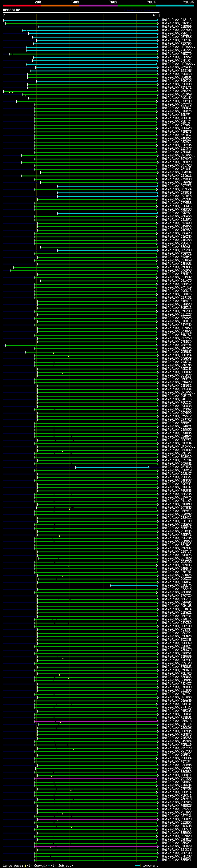The image size is (197, 868).
Task: Select the UniRef100_P05435 label
Action: pos(176,67)
